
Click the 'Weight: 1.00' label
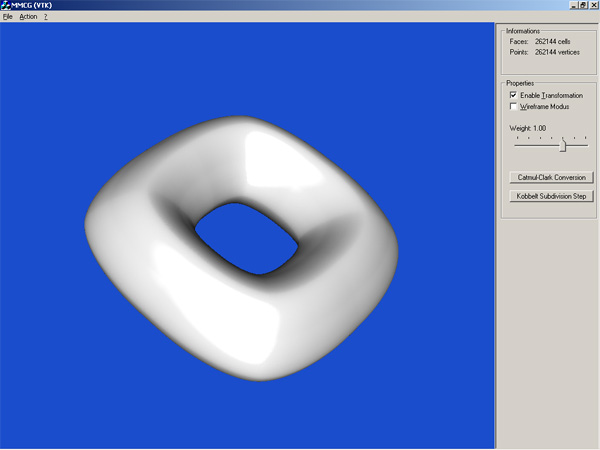[x=528, y=128]
